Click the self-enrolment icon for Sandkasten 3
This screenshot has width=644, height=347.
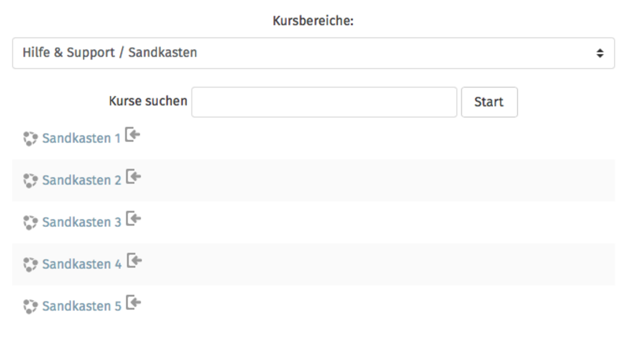point(133,218)
